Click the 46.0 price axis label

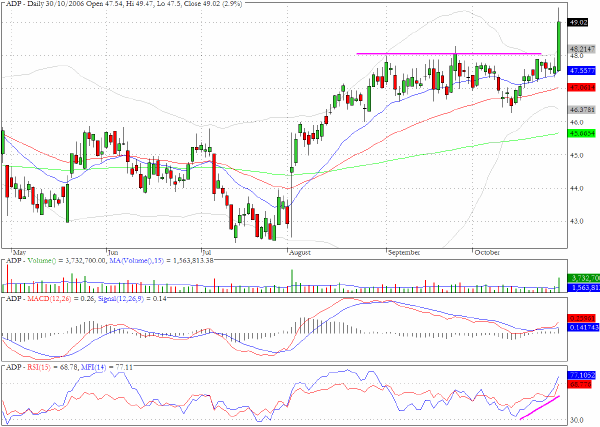pos(577,122)
